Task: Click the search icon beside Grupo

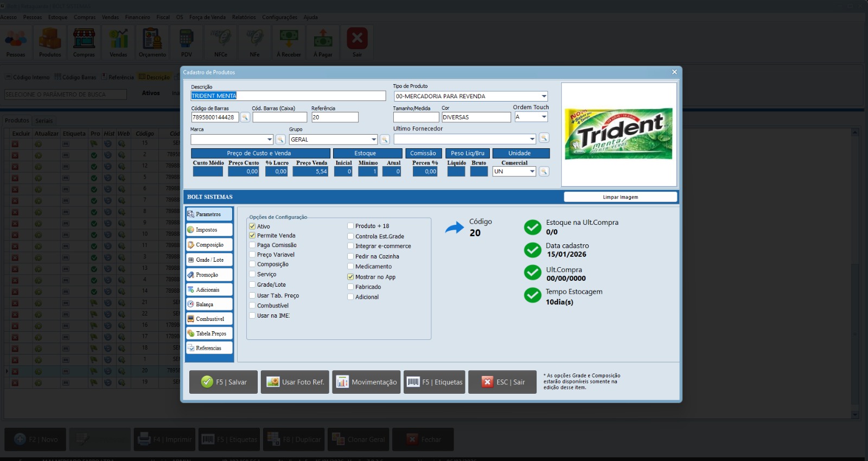Action: click(x=385, y=140)
